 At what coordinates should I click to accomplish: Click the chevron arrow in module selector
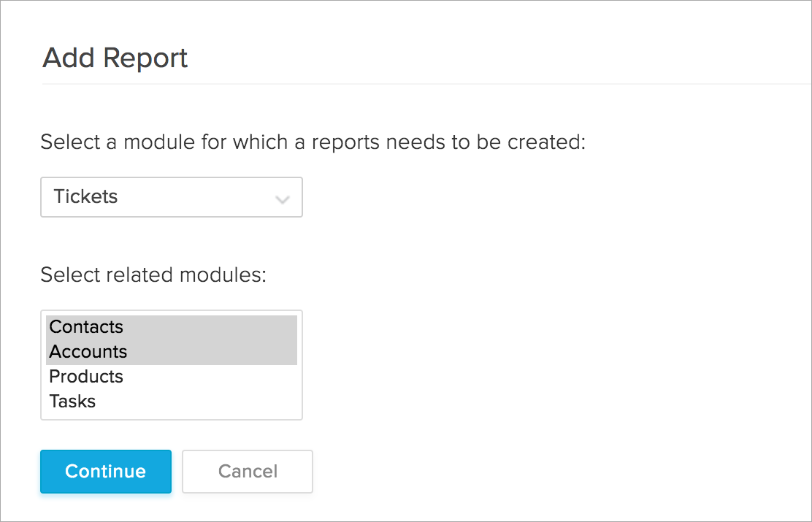(282, 199)
